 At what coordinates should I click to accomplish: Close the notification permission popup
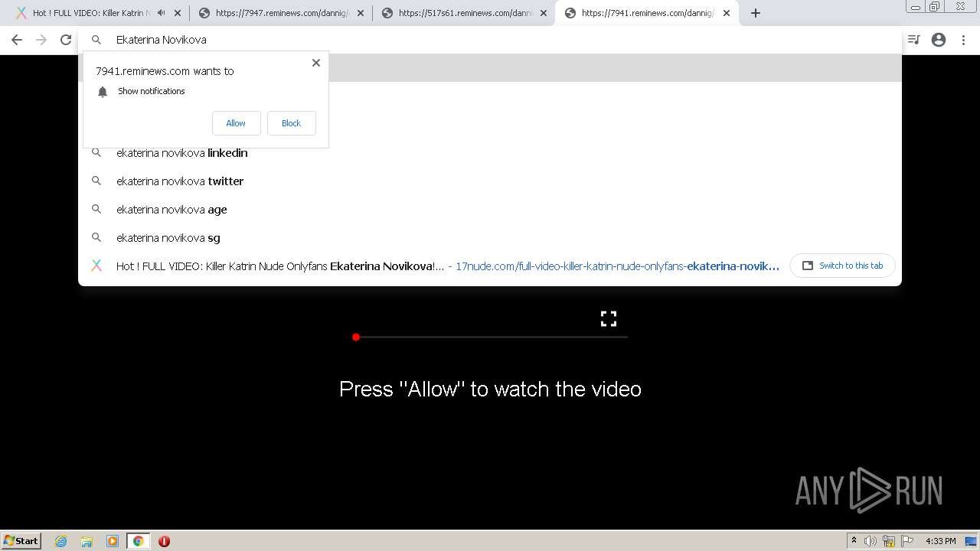[316, 63]
